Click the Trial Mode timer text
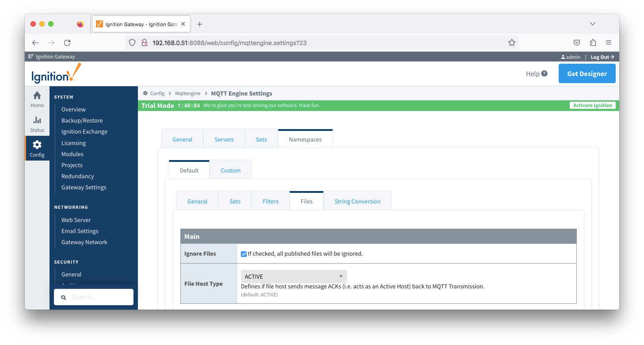The width and height of the screenshot is (644, 345). 189,105
